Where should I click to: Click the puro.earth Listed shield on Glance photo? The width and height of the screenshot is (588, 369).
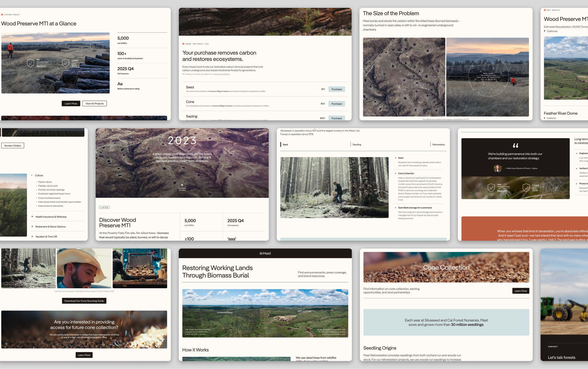click(x=66, y=63)
